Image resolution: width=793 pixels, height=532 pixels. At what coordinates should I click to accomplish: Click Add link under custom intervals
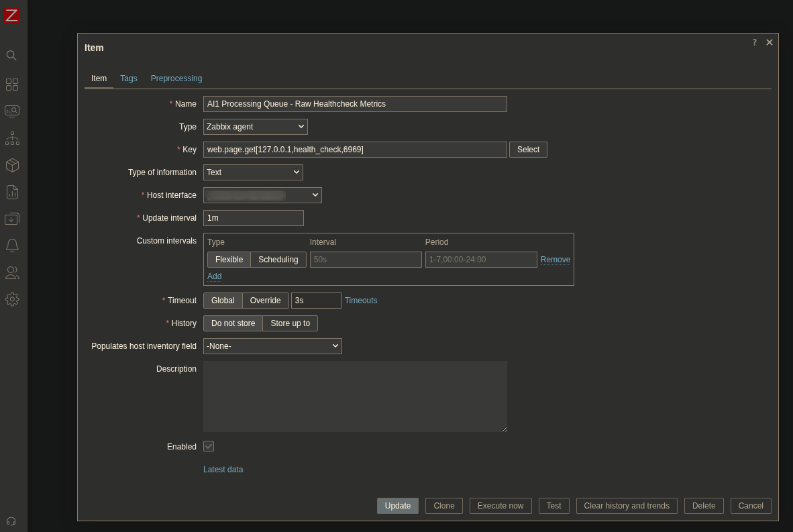coord(215,276)
